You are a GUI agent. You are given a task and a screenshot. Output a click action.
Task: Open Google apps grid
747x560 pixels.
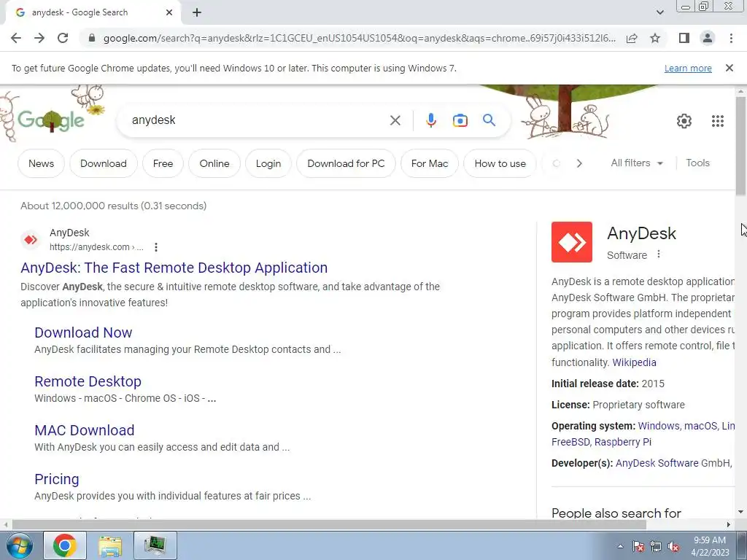[718, 121]
